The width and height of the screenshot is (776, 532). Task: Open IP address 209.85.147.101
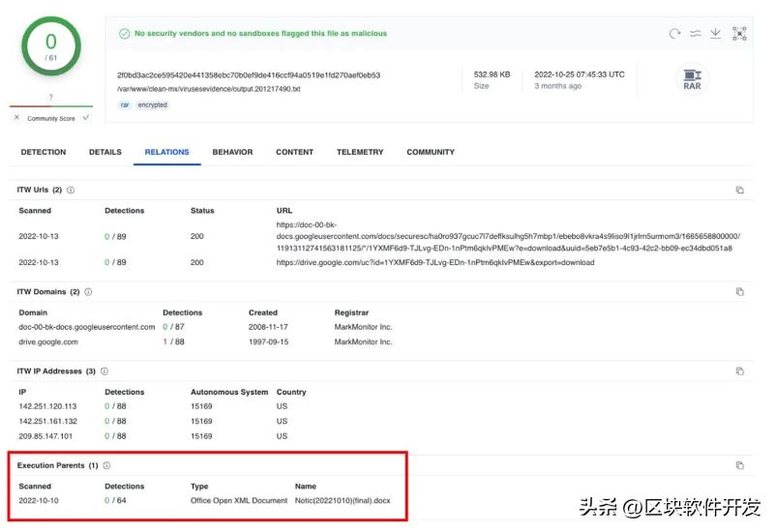click(45, 436)
